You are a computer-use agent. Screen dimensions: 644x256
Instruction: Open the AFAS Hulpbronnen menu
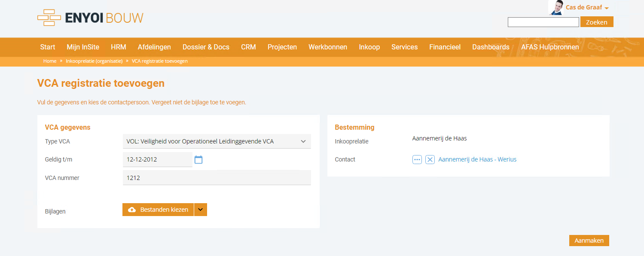click(x=550, y=47)
